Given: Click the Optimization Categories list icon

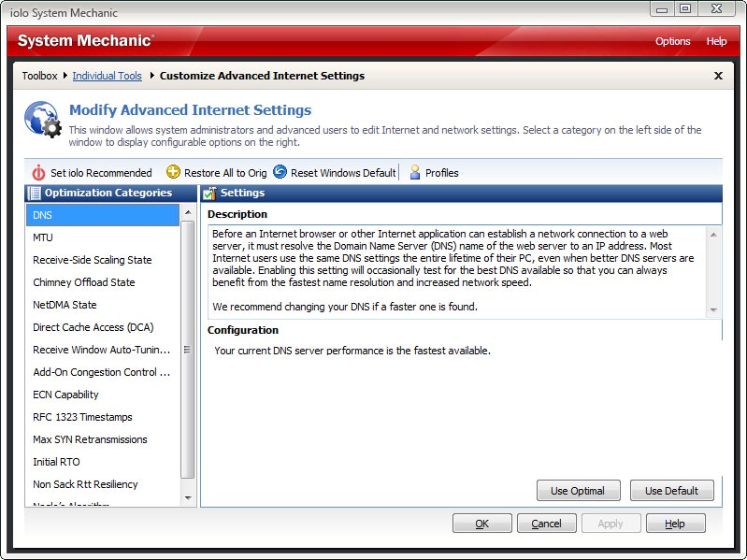Looking at the screenshot, I should pyautogui.click(x=35, y=193).
